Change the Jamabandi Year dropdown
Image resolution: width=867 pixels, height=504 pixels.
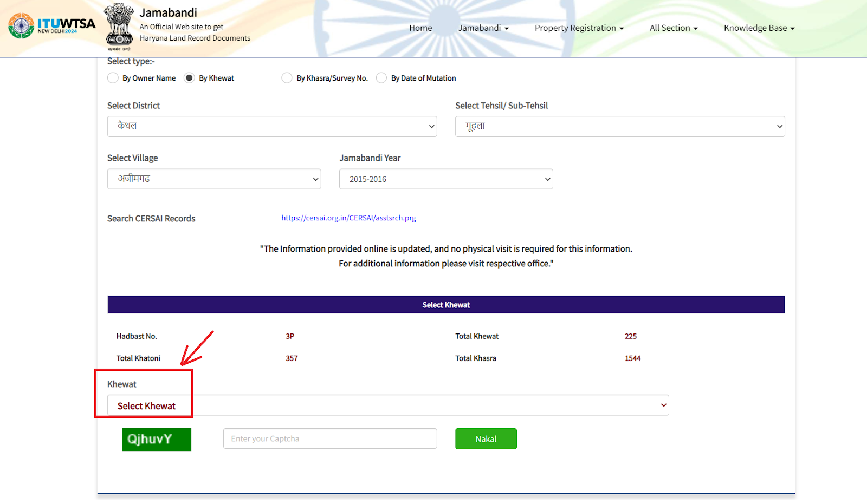pyautogui.click(x=445, y=179)
